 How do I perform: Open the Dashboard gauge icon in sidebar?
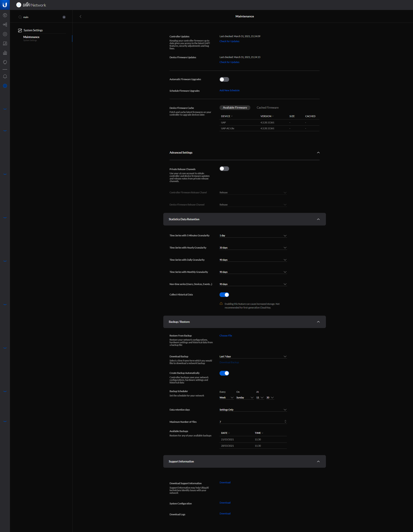[5, 15]
